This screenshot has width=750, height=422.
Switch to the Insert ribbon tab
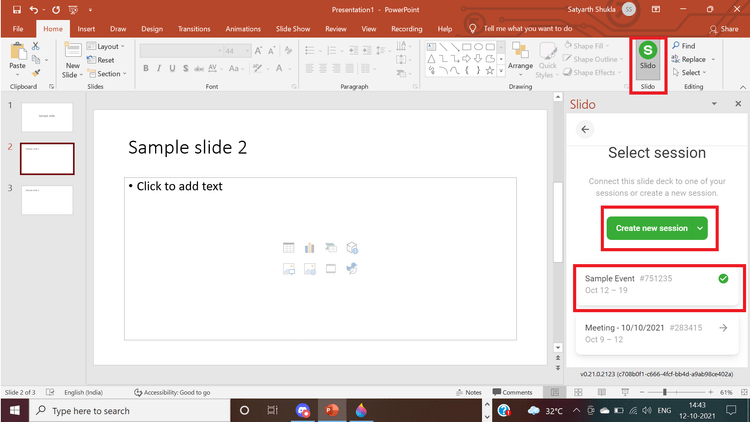pyautogui.click(x=86, y=29)
